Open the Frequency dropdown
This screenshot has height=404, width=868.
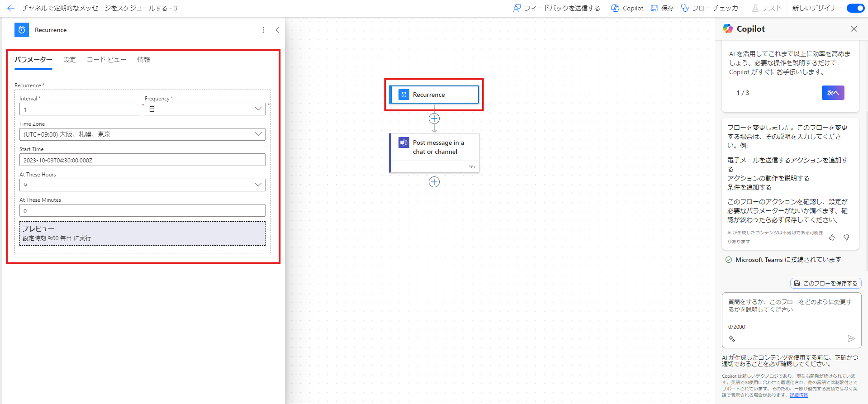click(205, 109)
